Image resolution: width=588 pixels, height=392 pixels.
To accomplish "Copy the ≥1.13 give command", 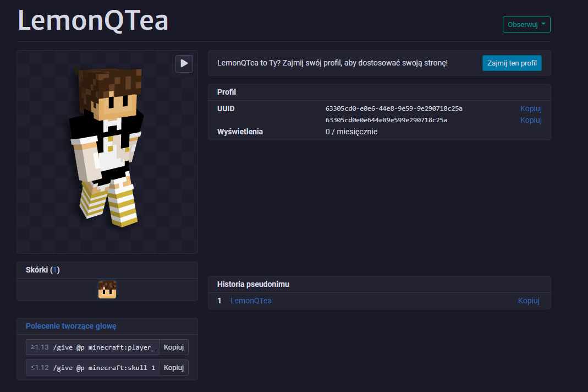I will (x=174, y=347).
